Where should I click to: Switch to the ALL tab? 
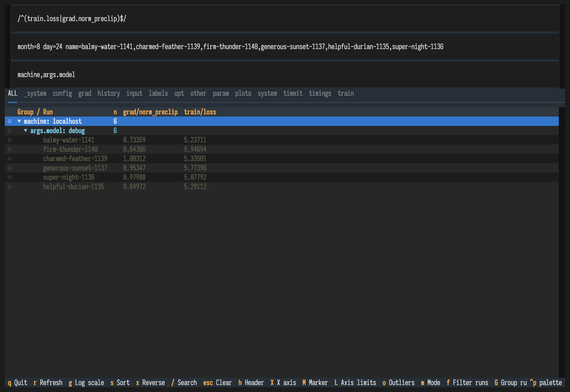pyautogui.click(x=13, y=93)
